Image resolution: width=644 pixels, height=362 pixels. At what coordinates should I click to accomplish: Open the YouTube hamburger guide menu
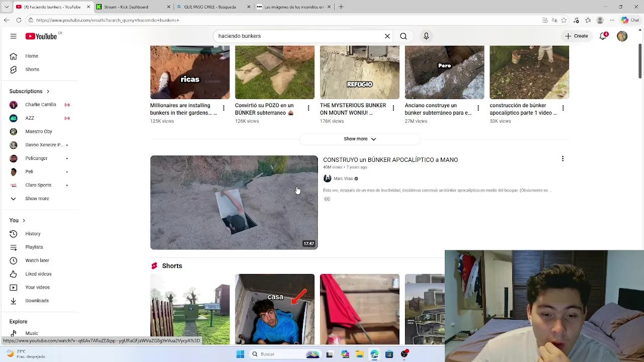[14, 36]
